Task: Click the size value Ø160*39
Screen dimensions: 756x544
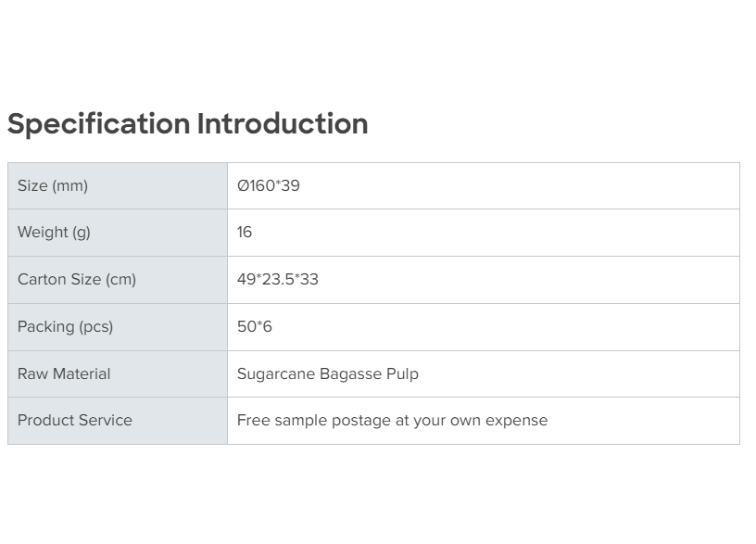Action: (269, 185)
